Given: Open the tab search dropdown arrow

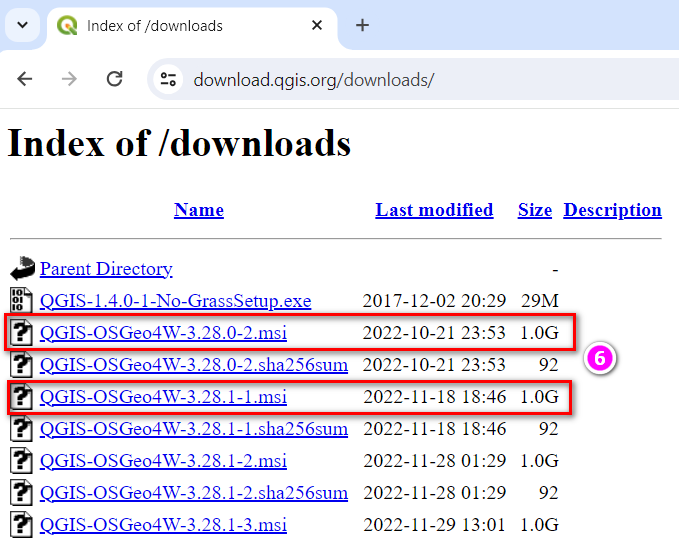Looking at the screenshot, I should pyautogui.click(x=23, y=25).
